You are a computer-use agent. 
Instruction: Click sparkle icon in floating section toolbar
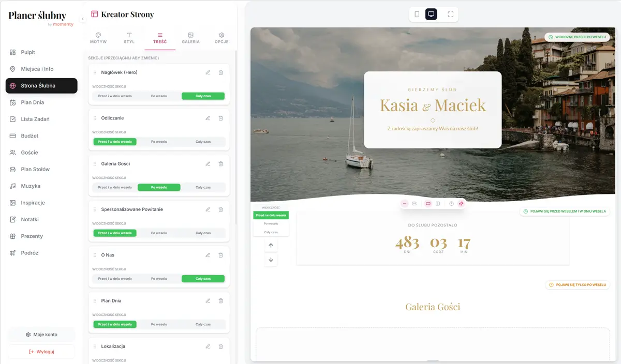(x=461, y=204)
